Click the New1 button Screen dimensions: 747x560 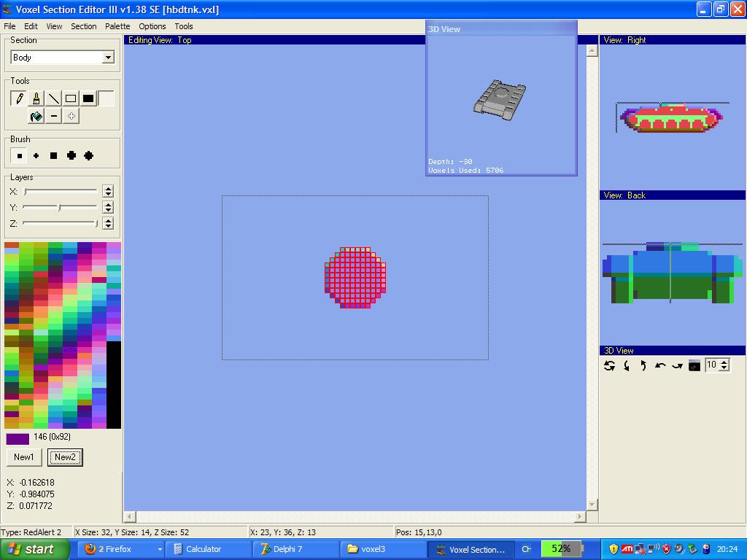(24, 457)
